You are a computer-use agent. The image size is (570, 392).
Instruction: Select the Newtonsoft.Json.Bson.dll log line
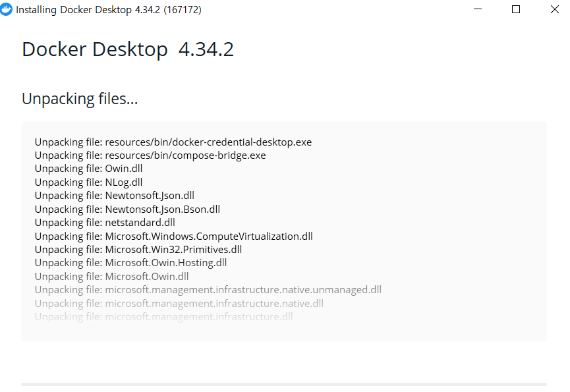click(x=128, y=210)
